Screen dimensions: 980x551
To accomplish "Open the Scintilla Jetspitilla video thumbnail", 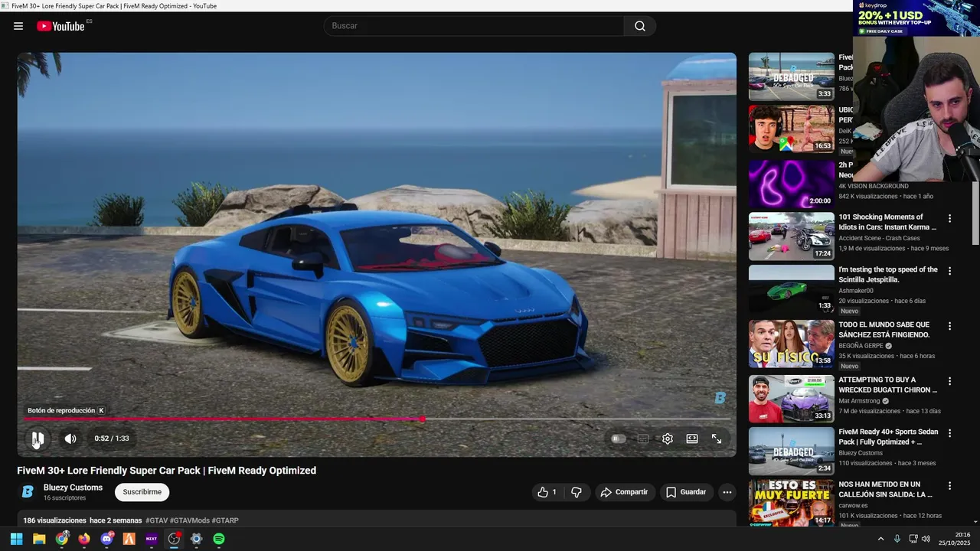I will (x=791, y=289).
